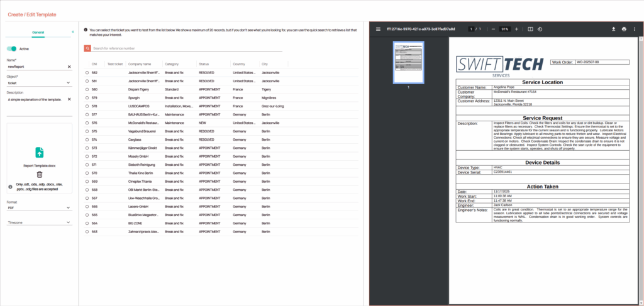
Task: Clear the Name field with X
Action: [x=69, y=66]
